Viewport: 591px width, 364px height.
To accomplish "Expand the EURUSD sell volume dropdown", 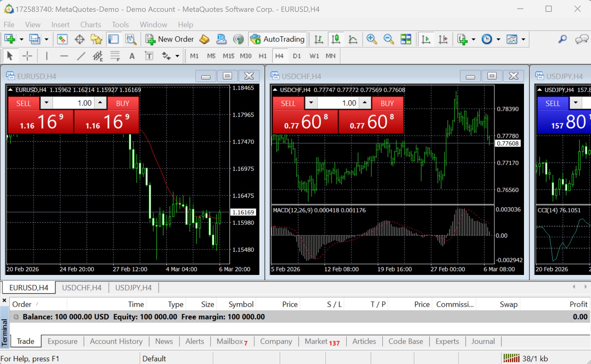I will pos(46,103).
